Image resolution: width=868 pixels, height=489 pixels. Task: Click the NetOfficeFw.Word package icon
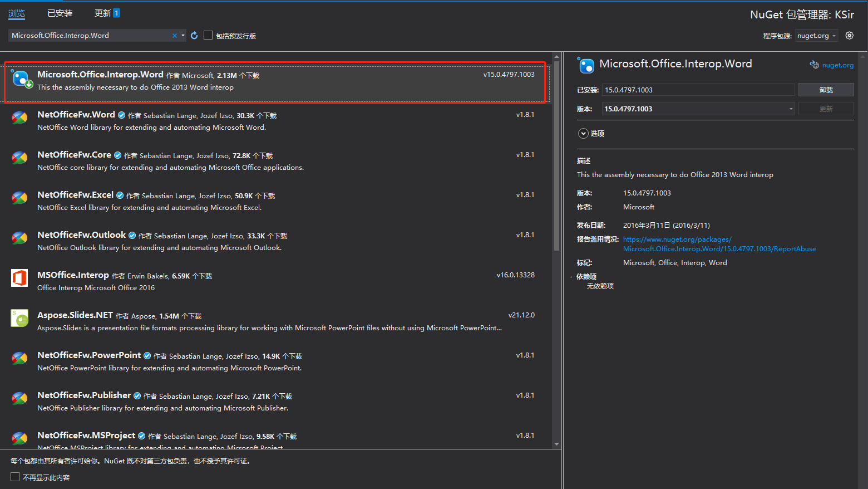[x=19, y=118]
